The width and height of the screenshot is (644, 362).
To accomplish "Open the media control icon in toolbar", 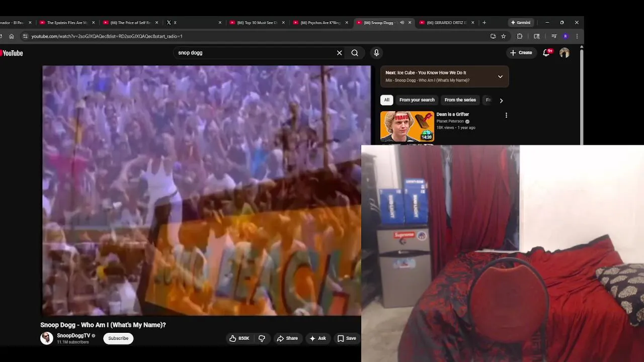I will click(554, 36).
